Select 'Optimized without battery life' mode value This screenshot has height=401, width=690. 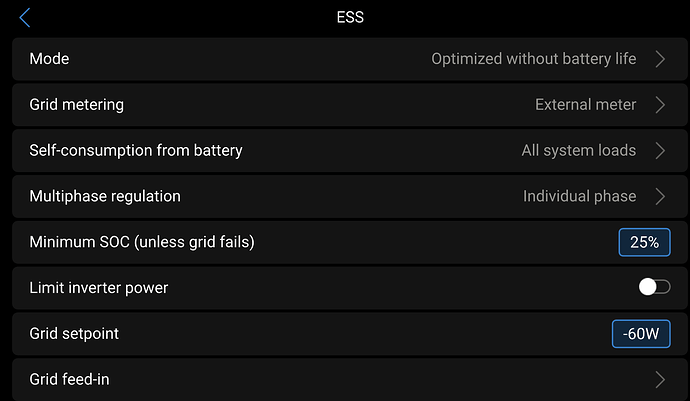coord(533,59)
